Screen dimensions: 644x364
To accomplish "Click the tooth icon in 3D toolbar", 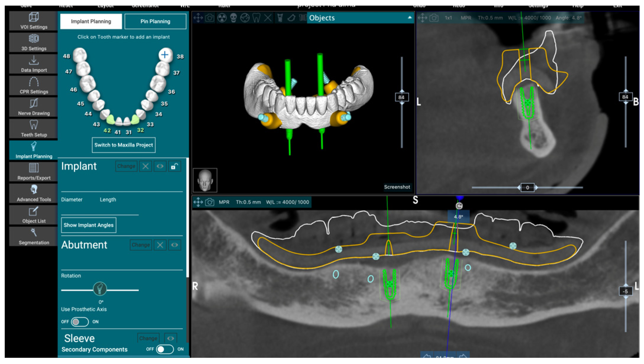I will [256, 18].
